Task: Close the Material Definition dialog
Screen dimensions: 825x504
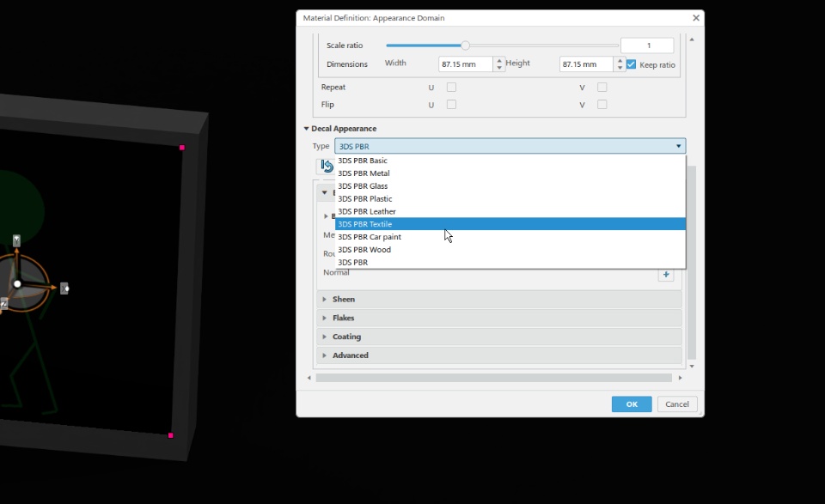Action: point(696,18)
